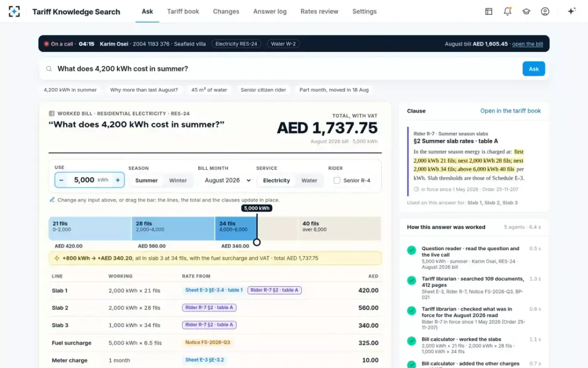Image resolution: width=588 pixels, height=368 pixels.
Task: Click Sheet E-3 §E-3.4 table 1 tag
Action: tap(214, 290)
